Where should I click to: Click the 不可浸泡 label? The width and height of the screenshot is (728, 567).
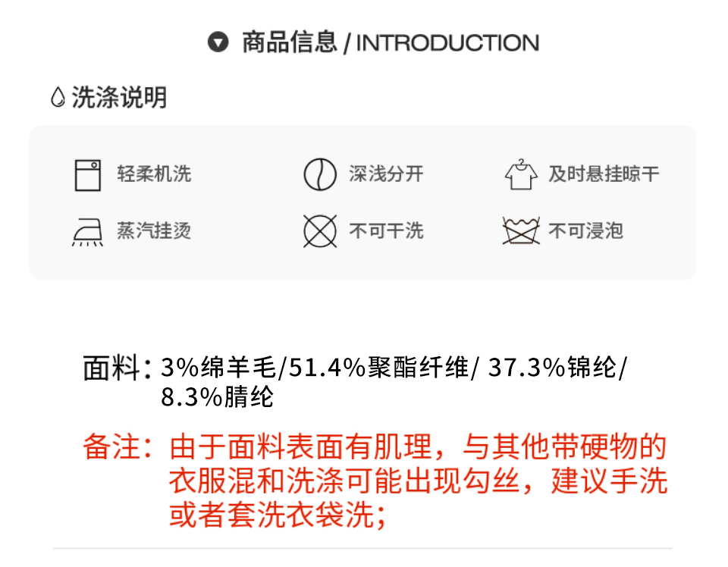tap(585, 231)
